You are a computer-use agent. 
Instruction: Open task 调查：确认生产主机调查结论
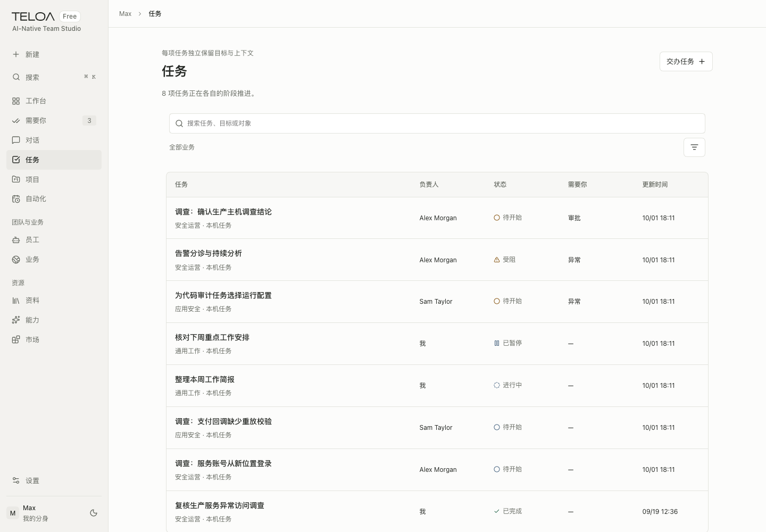coord(223,212)
